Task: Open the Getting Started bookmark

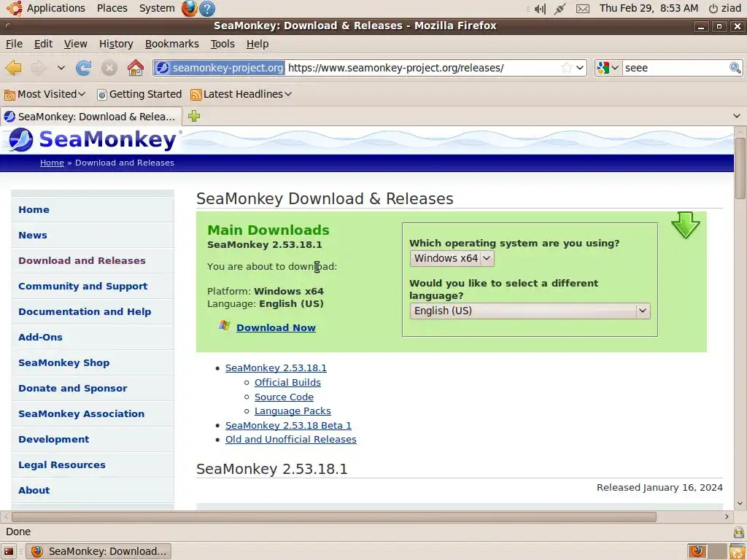Action: coord(139,94)
